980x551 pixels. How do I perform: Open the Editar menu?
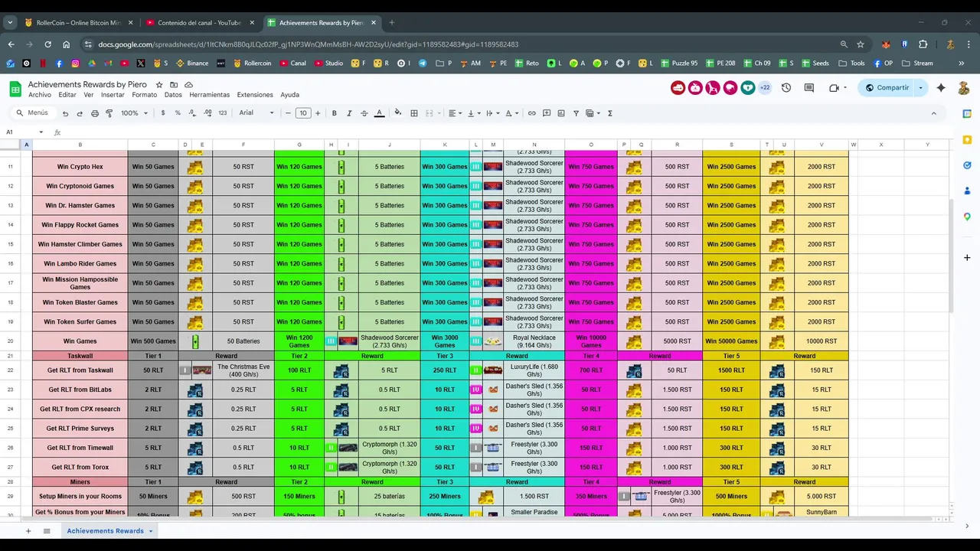67,95
